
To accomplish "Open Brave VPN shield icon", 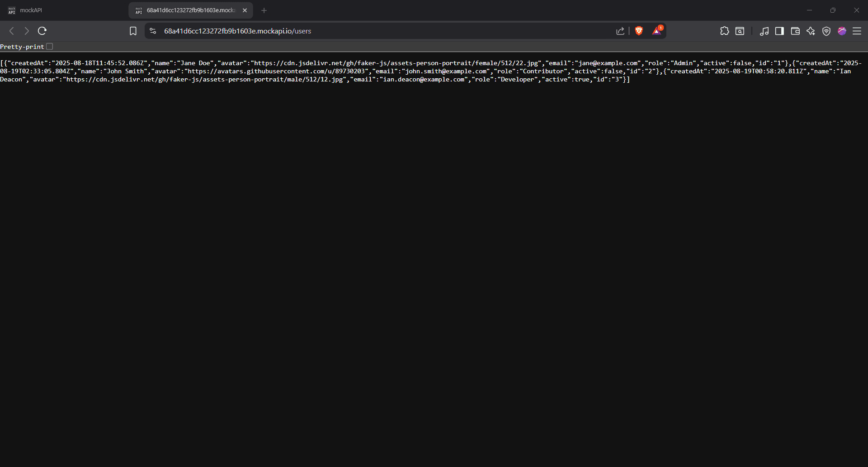I will 826,31.
